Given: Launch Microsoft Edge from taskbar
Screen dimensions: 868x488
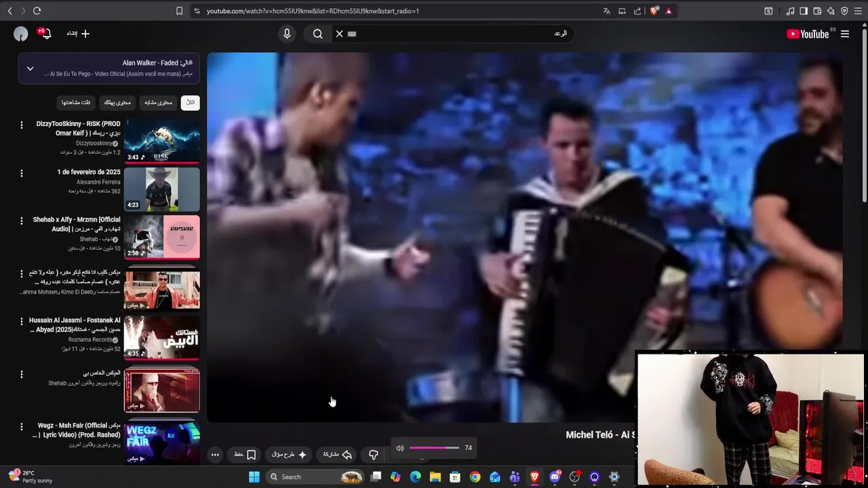Looking at the screenshot, I should (x=416, y=477).
